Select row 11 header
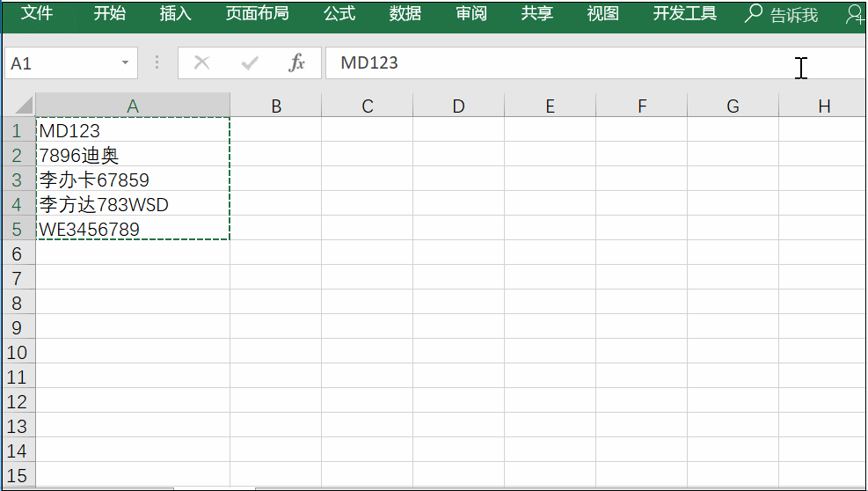This screenshot has width=868, height=491. tap(18, 377)
